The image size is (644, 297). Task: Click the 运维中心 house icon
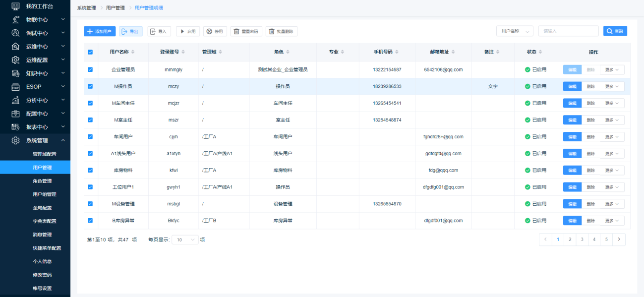coord(15,47)
